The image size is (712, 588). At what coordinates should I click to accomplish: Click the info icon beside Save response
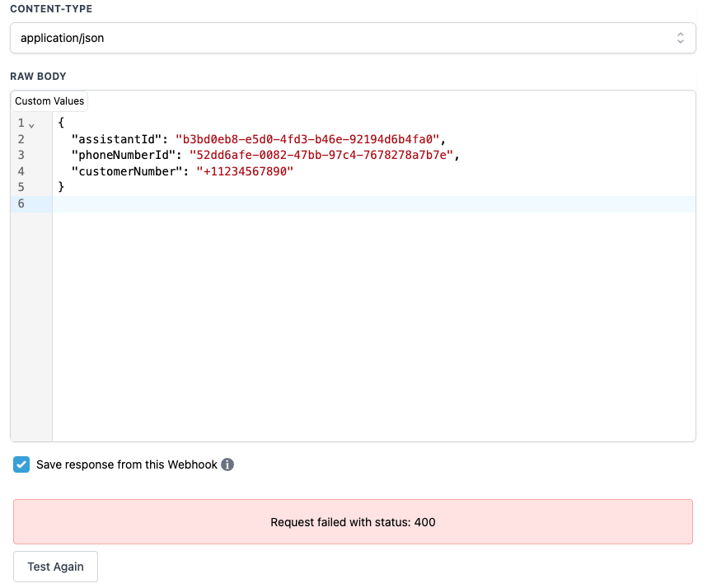coord(227,464)
